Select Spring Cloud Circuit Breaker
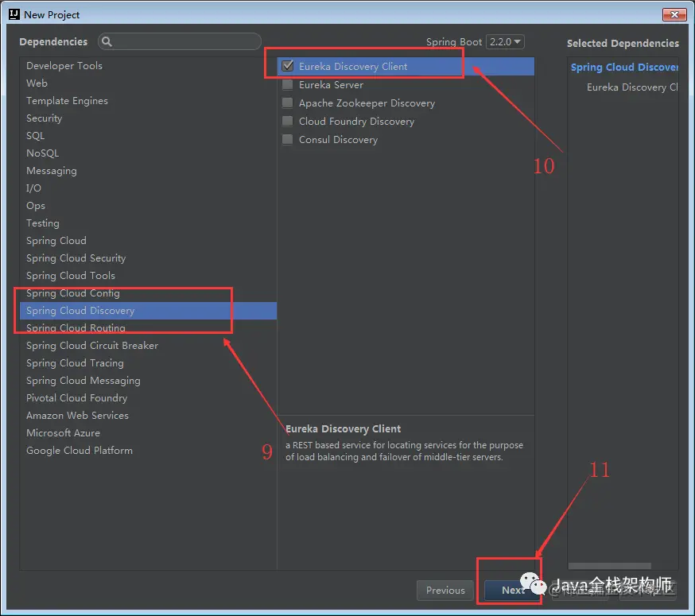The width and height of the screenshot is (695, 616). [x=148, y=345]
